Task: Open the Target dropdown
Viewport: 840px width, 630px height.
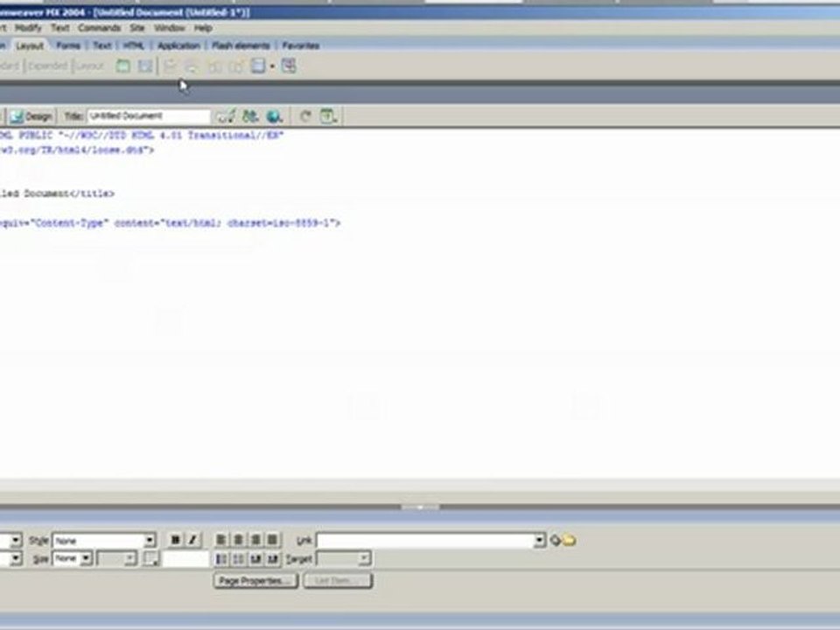Action: click(x=343, y=559)
